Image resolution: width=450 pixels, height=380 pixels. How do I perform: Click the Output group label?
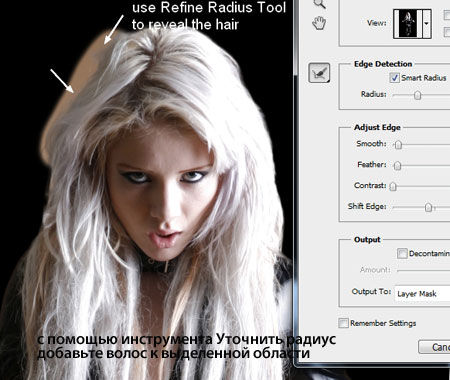[x=367, y=240]
